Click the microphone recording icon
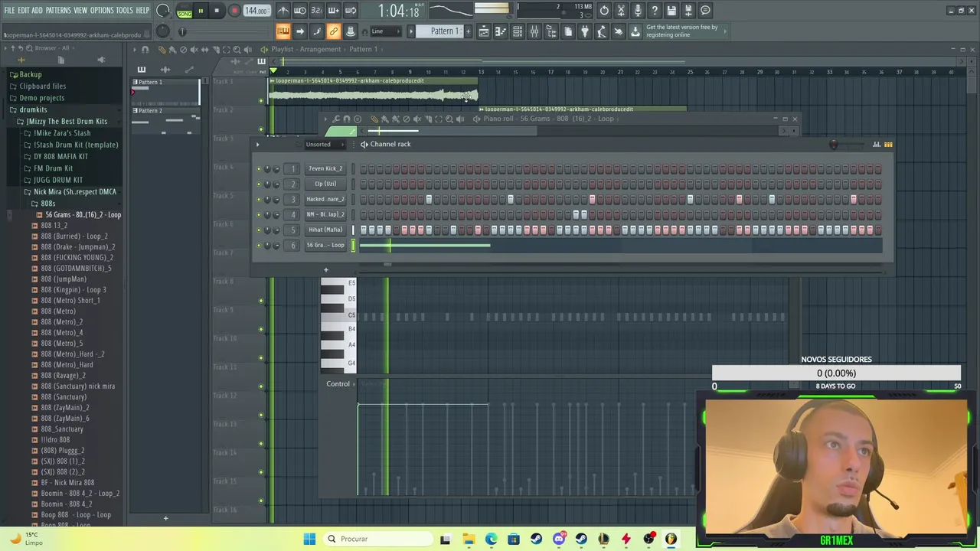Viewport: 980px width, 551px height. click(x=638, y=11)
